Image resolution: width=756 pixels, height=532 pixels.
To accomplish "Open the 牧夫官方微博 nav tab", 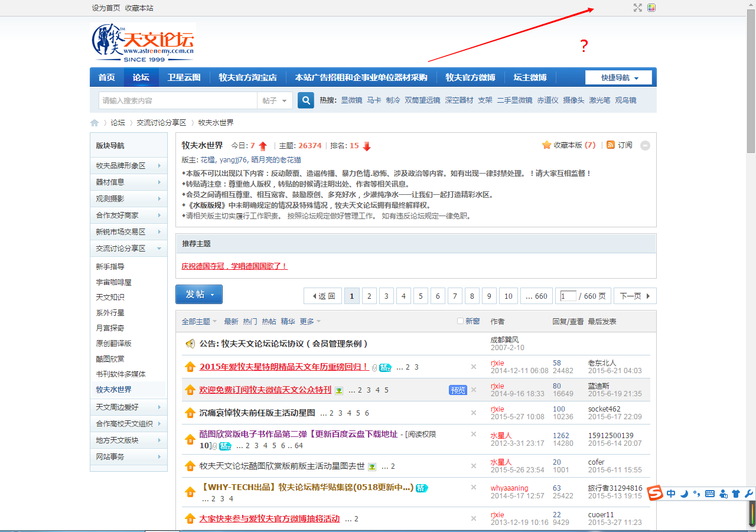I will [x=471, y=77].
